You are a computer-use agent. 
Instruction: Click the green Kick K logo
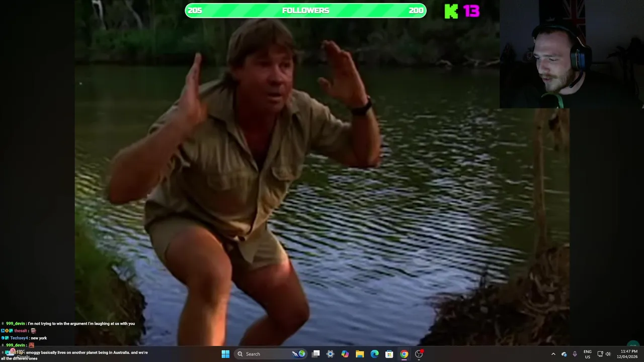pos(451,11)
